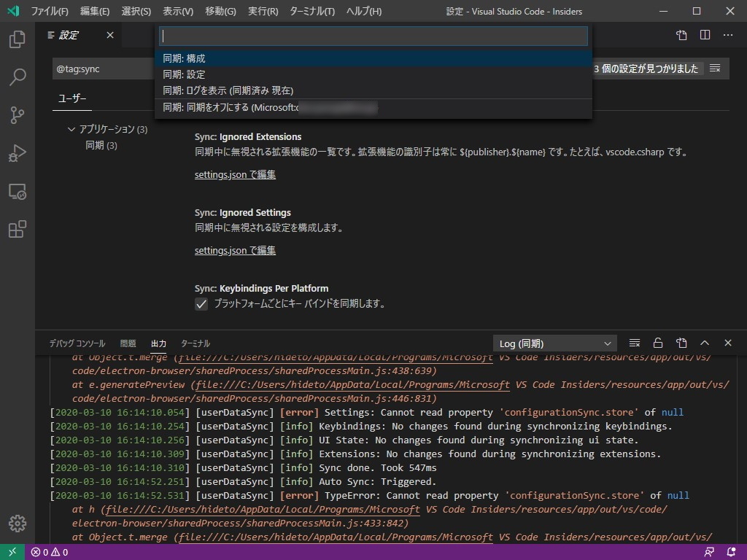Image resolution: width=747 pixels, height=560 pixels.
Task: Open the ヘルプ(H) menu
Action: click(364, 11)
